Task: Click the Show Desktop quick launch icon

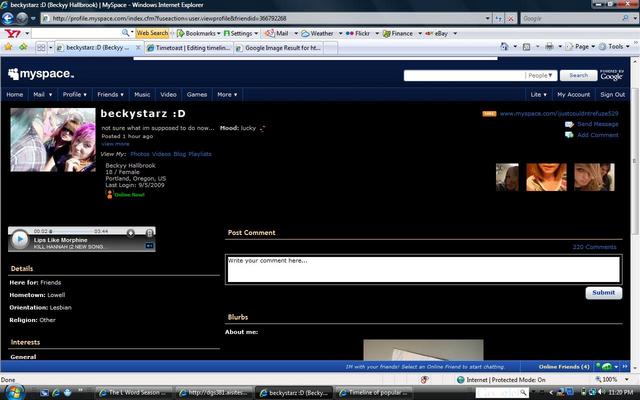Action: click(x=44, y=393)
